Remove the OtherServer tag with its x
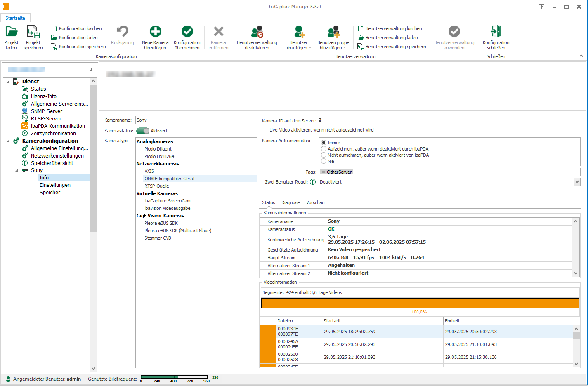 324,172
